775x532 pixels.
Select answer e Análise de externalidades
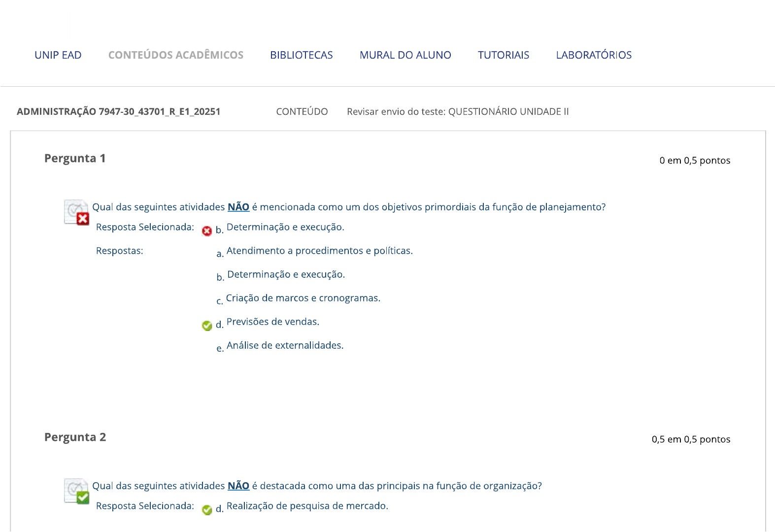285,345
